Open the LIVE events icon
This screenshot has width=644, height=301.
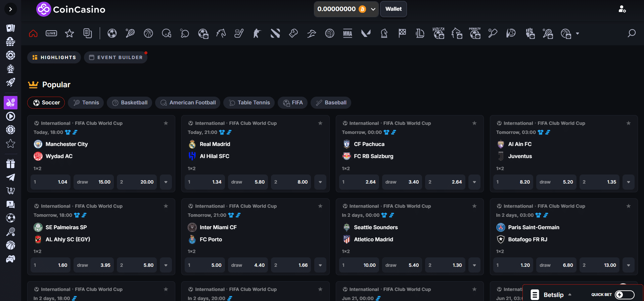click(x=51, y=33)
